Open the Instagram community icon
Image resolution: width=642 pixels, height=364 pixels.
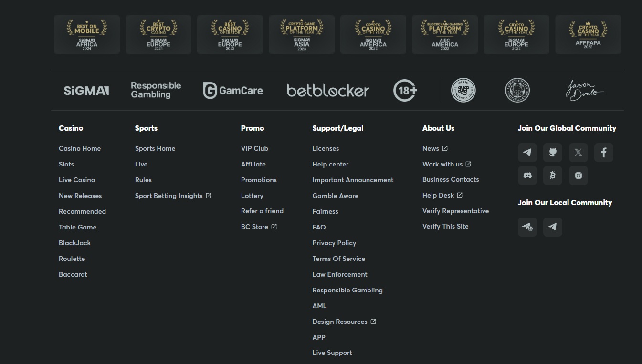(x=578, y=176)
